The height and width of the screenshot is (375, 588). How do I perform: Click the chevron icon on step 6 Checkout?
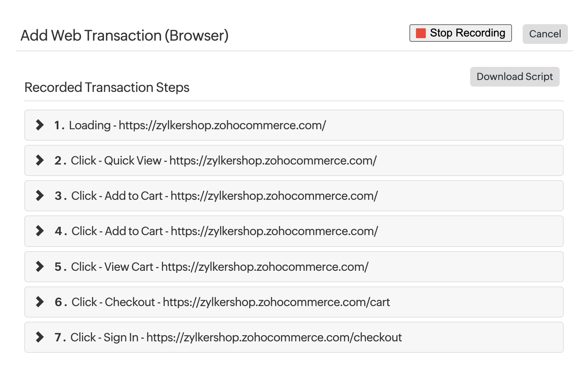(x=39, y=302)
